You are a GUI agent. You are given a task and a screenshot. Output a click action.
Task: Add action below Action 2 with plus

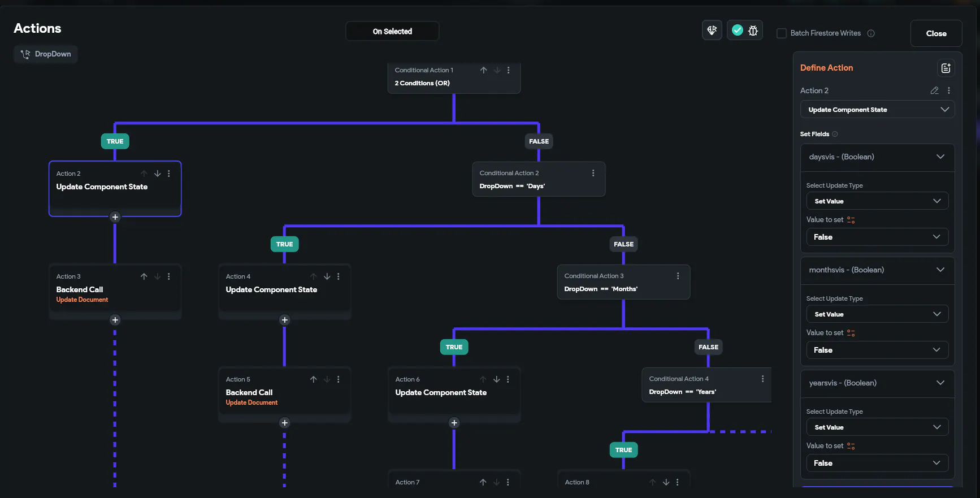(x=115, y=217)
